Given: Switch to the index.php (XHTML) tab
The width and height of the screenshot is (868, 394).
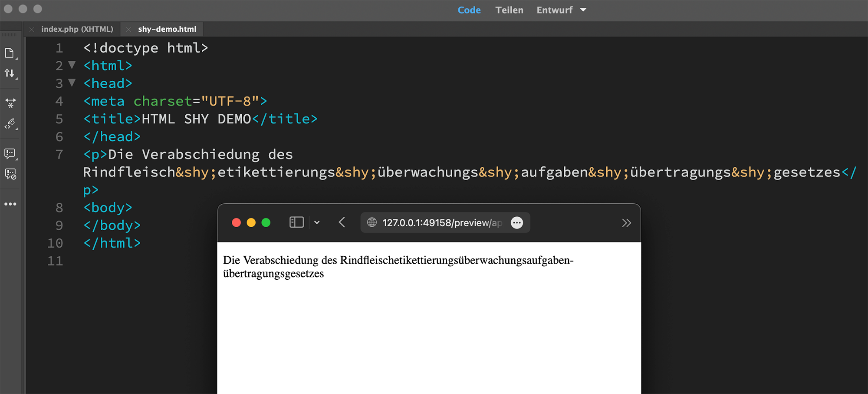Looking at the screenshot, I should point(77,29).
